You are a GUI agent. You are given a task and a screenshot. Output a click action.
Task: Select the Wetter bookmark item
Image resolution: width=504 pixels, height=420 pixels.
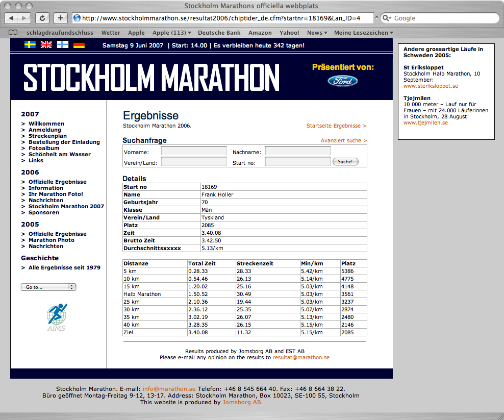(x=111, y=33)
